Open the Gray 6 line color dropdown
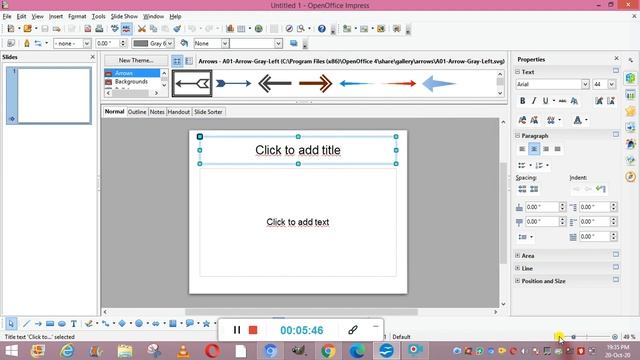The height and width of the screenshot is (360, 640). 170,43
